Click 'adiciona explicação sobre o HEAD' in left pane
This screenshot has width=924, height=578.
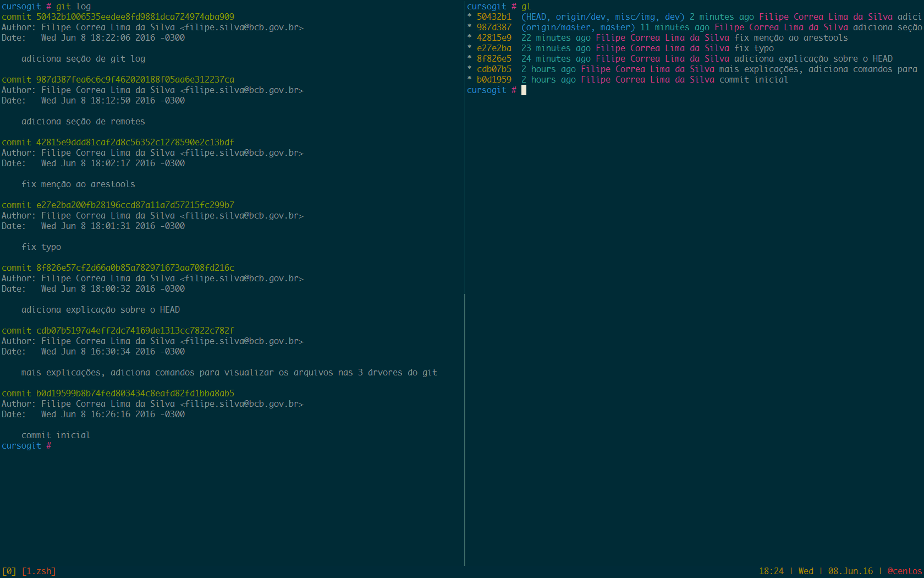click(101, 310)
